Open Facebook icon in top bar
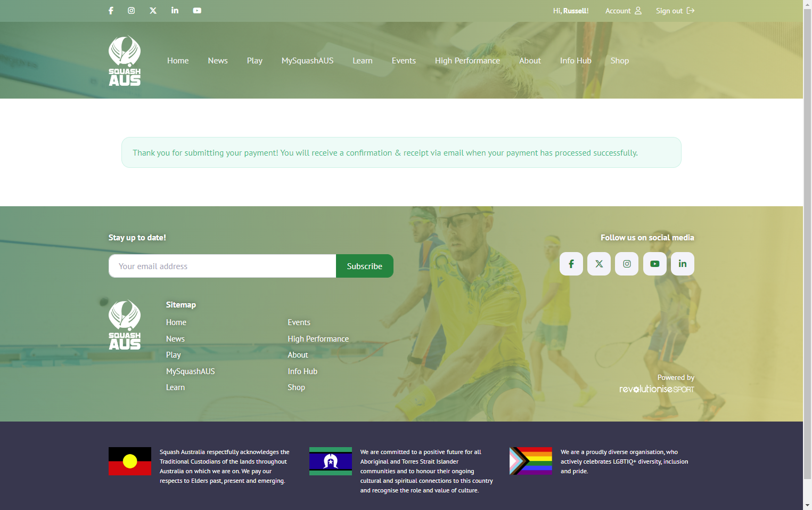The image size is (812, 510). coord(111,11)
